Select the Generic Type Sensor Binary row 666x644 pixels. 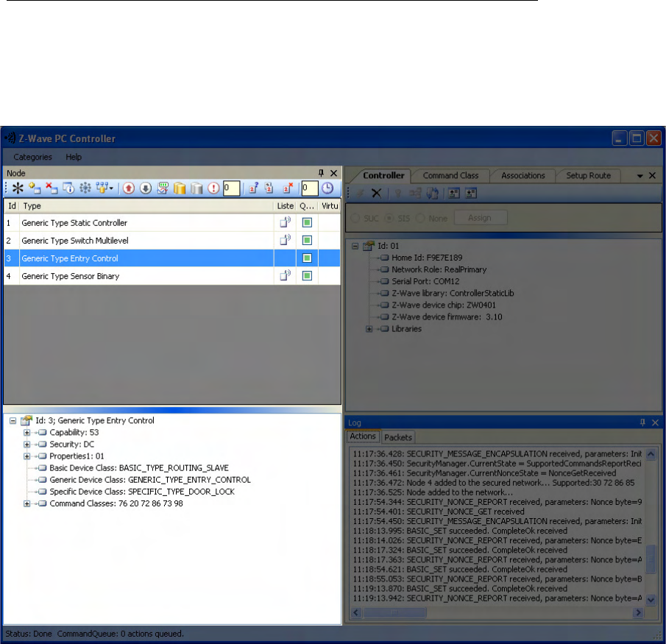point(172,276)
